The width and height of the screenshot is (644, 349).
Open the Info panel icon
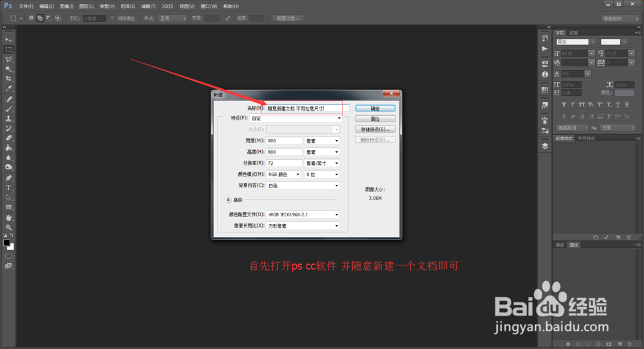[x=545, y=74]
